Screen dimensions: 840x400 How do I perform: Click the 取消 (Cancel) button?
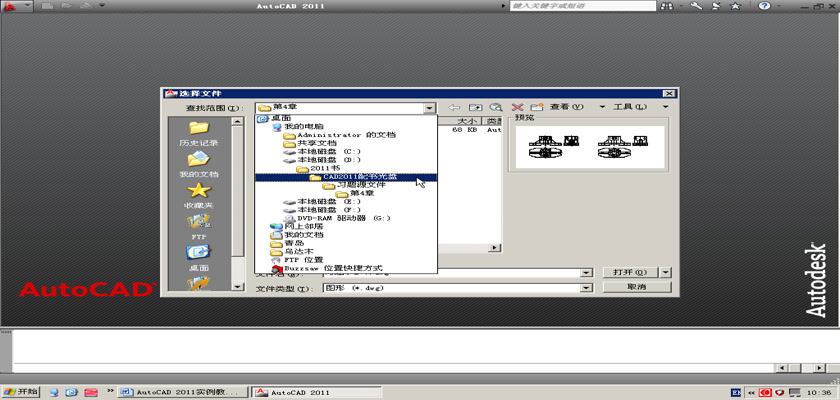pyautogui.click(x=635, y=287)
